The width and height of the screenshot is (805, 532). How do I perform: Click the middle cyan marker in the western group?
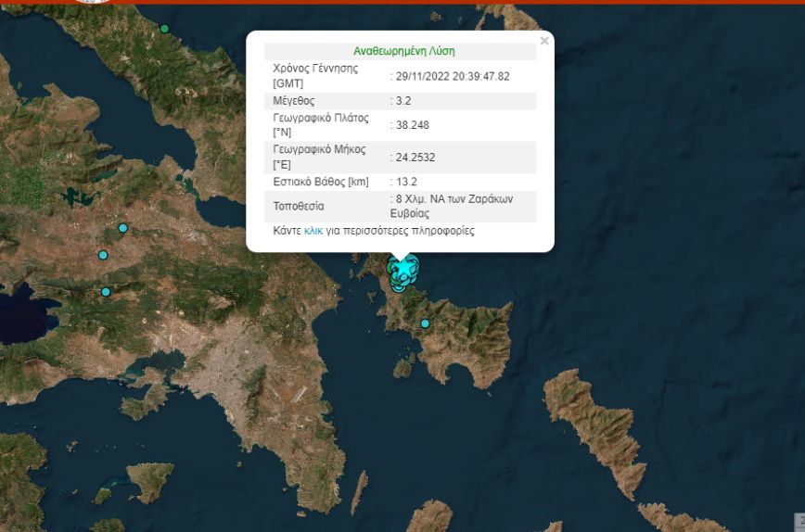[103, 255]
